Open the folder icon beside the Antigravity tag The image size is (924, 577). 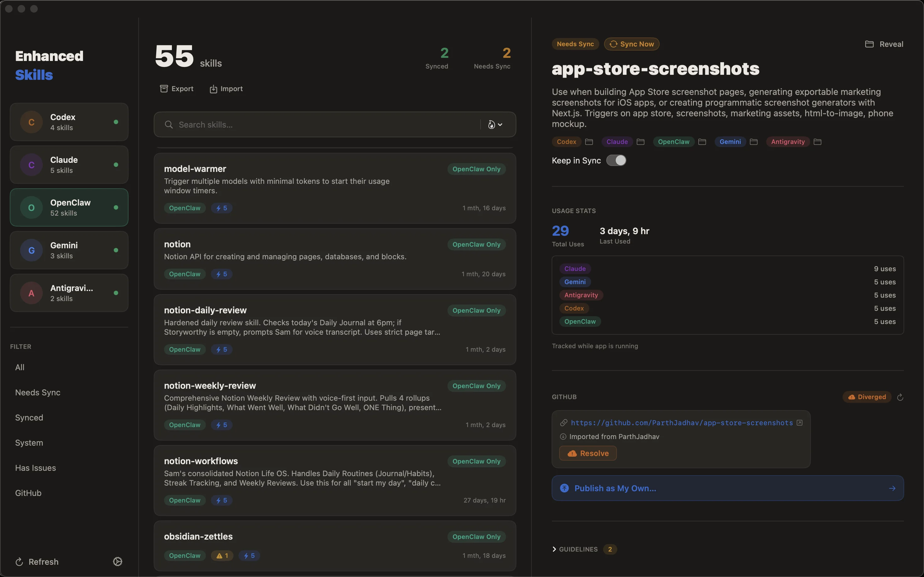818,141
